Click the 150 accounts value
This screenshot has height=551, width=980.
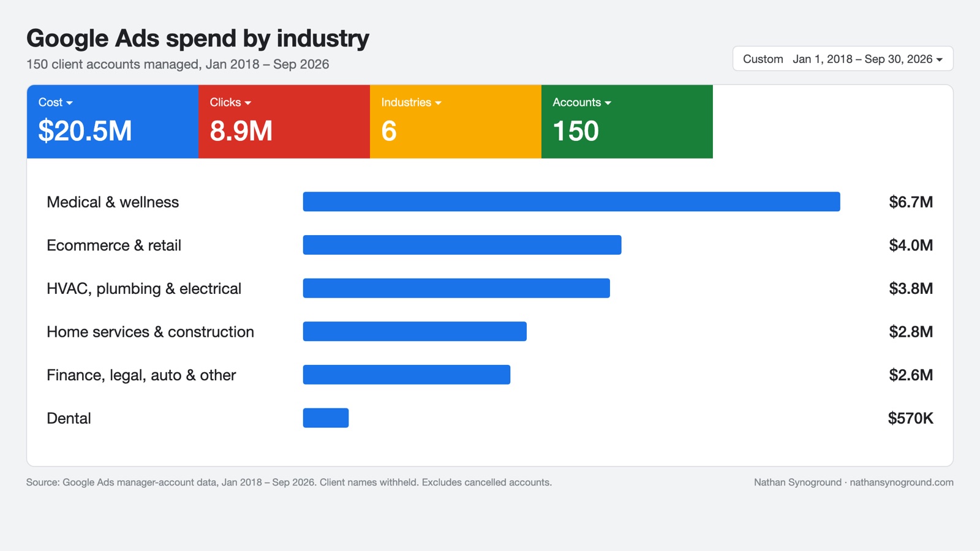pyautogui.click(x=576, y=131)
